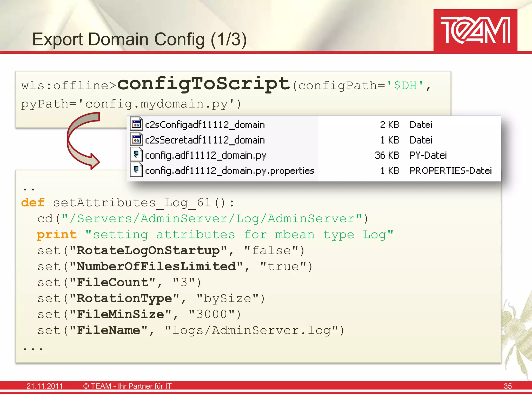The height and width of the screenshot is (399, 532).
Task: Click the c2sSecretadf11112_domain file icon
Action: point(136,139)
